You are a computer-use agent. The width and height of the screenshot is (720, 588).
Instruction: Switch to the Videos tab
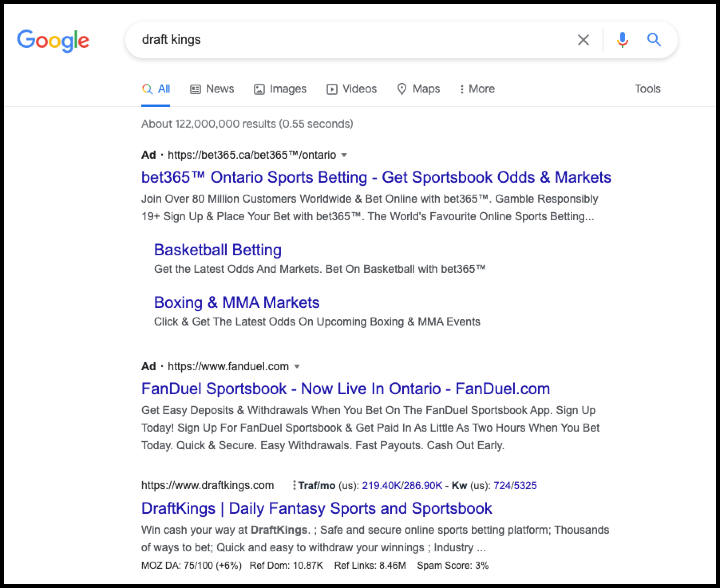[351, 89]
